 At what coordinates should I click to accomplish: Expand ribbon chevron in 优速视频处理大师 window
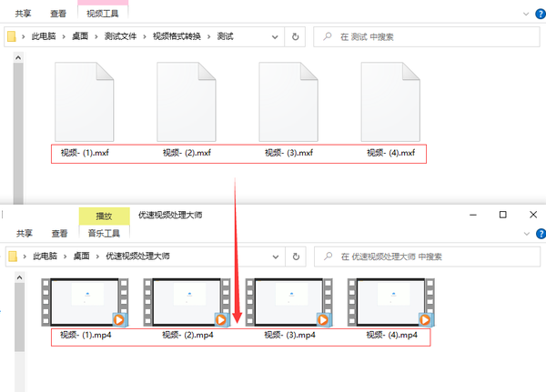click(x=527, y=234)
